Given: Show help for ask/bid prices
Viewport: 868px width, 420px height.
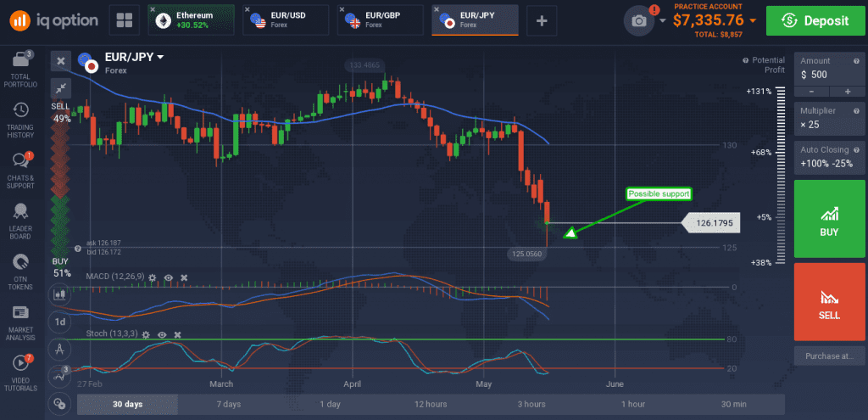Looking at the screenshot, I should 77,249.
